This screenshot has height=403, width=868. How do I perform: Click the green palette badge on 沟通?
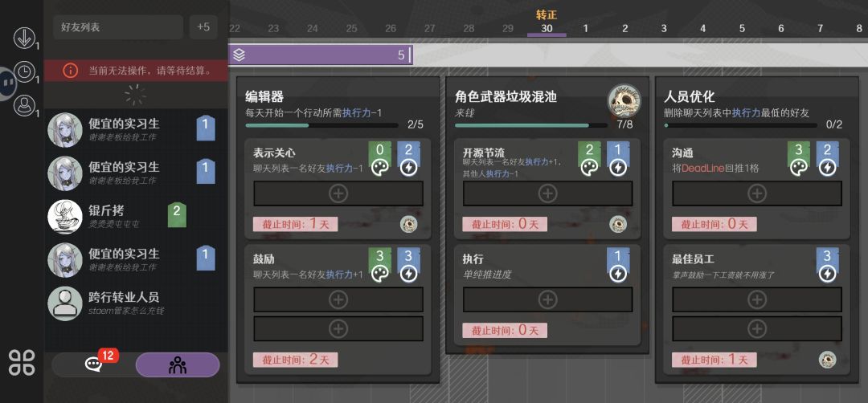point(799,159)
